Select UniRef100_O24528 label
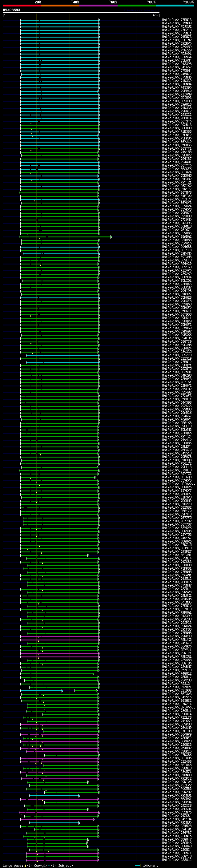Image resolution: width=197 pixels, height=868 pixels. [177, 826]
